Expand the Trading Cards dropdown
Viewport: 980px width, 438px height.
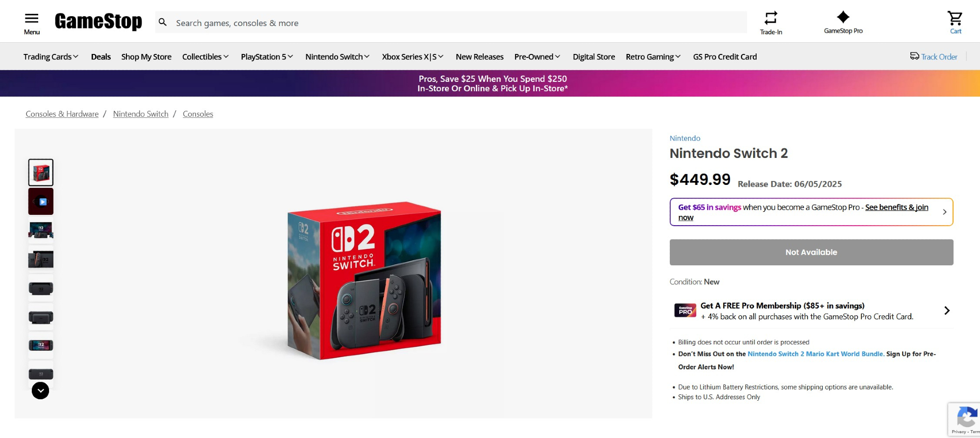51,57
